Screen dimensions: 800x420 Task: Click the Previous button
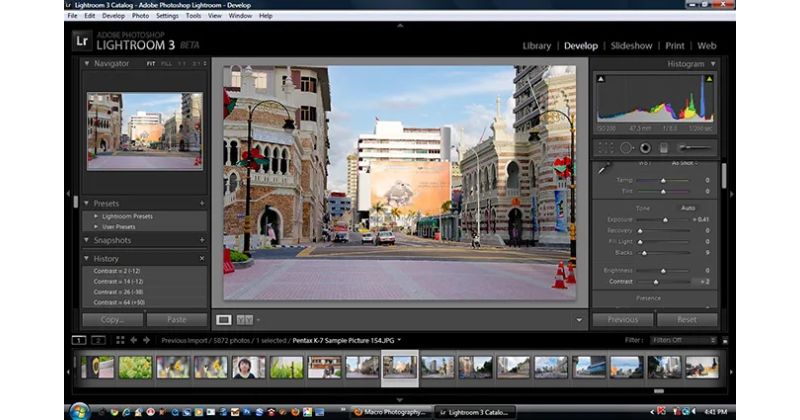coord(622,319)
